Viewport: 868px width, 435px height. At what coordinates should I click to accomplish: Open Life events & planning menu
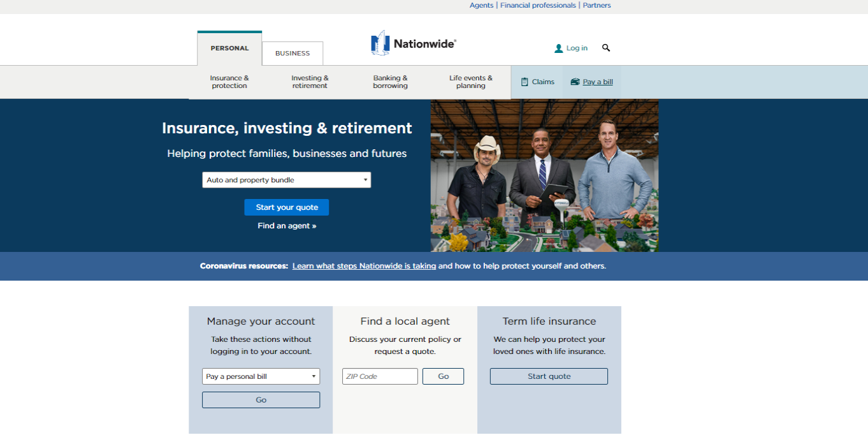(471, 82)
